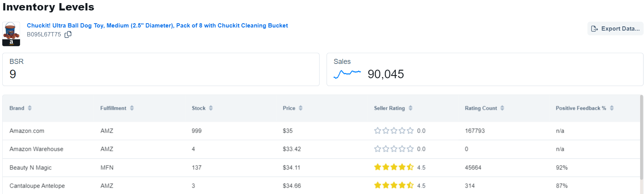Click the Beauty N Magic star rating
The width and height of the screenshot is (644, 194).
pos(394,167)
